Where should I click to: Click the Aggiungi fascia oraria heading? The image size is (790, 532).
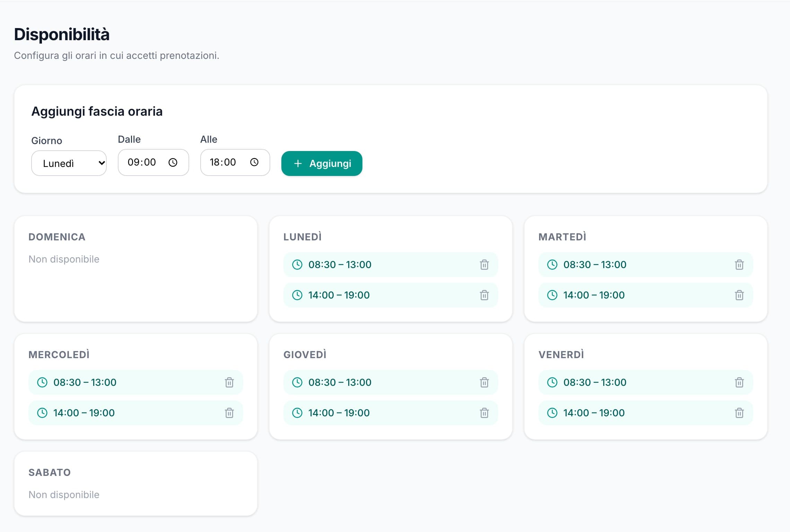click(97, 112)
